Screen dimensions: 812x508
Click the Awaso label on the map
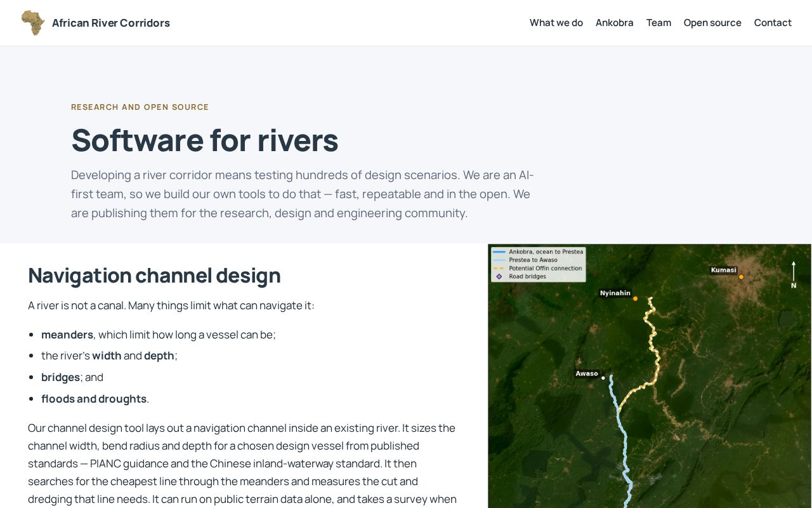click(x=587, y=373)
